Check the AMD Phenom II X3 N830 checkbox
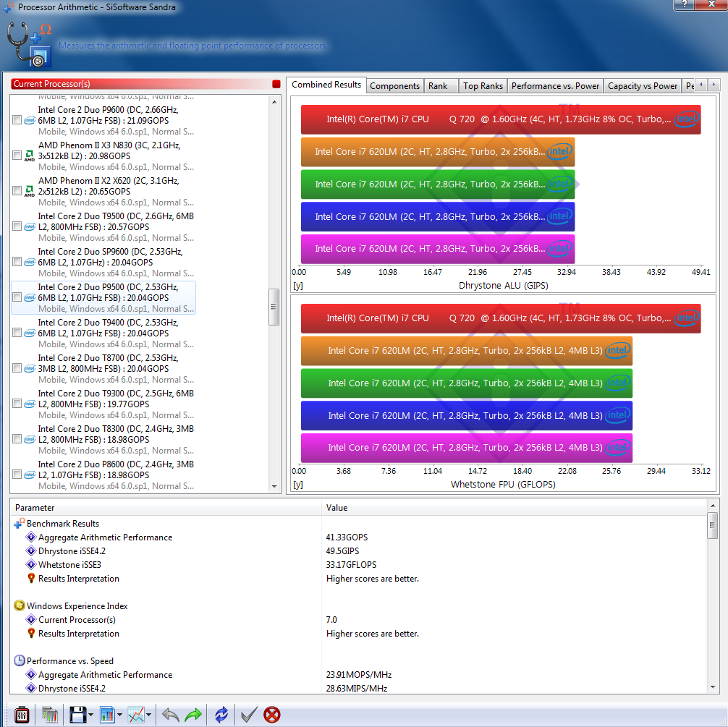 [x=17, y=156]
